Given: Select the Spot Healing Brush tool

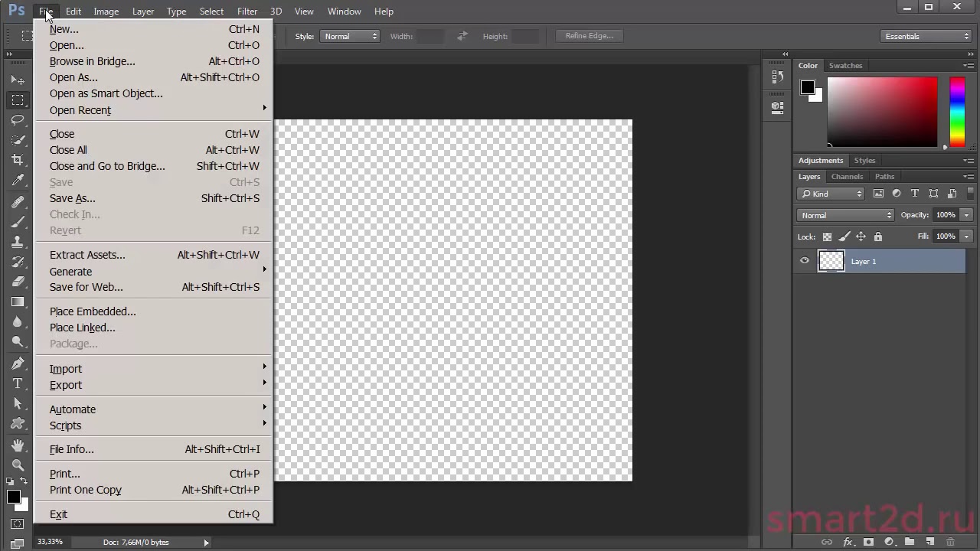Looking at the screenshot, I should pyautogui.click(x=18, y=201).
